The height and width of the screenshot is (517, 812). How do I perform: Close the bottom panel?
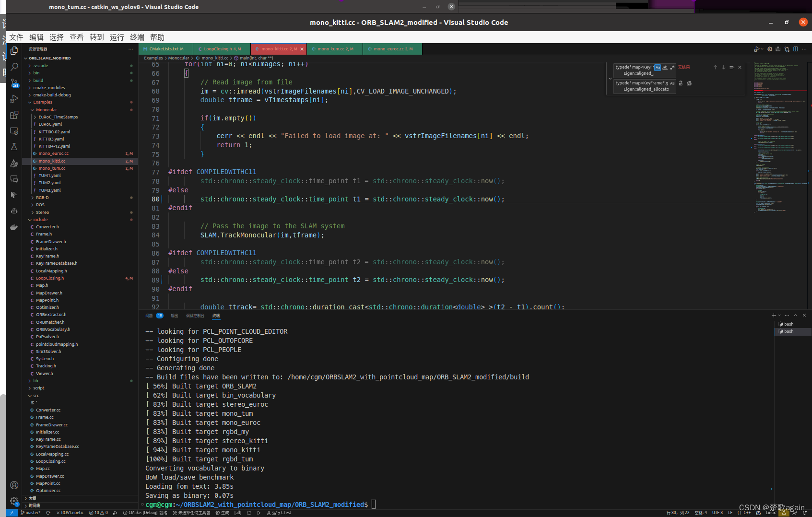804,315
